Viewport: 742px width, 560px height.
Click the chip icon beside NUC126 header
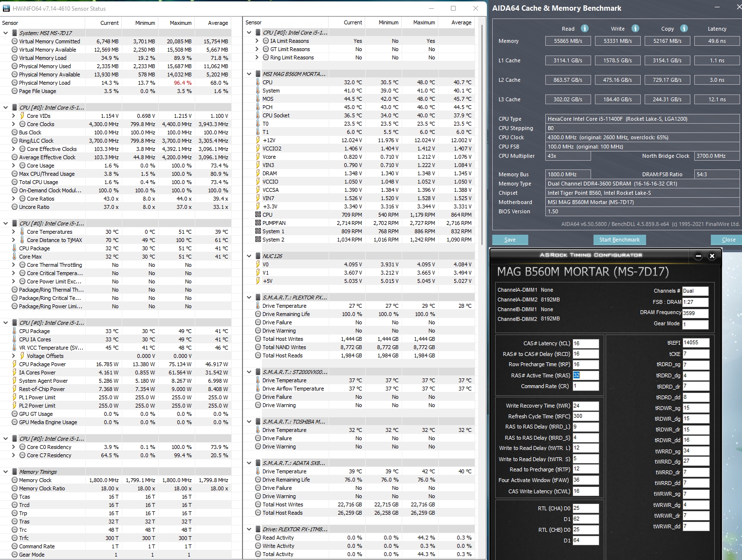(258, 256)
